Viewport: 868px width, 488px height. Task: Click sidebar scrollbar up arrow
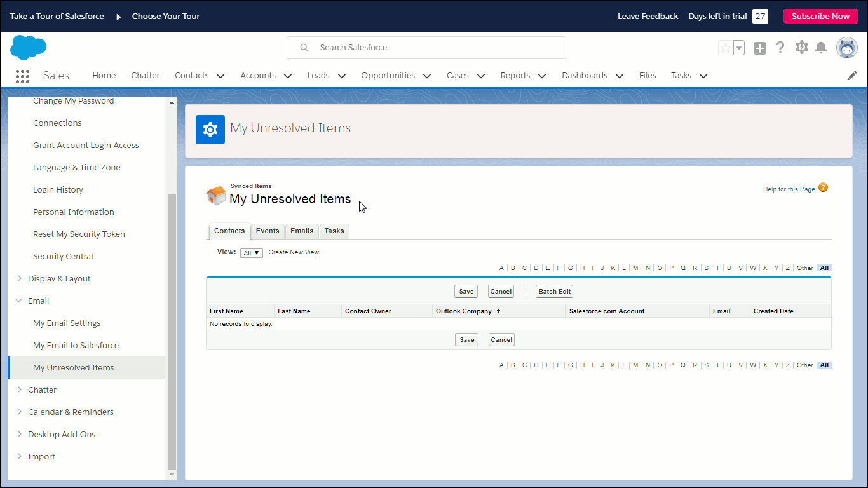point(171,102)
